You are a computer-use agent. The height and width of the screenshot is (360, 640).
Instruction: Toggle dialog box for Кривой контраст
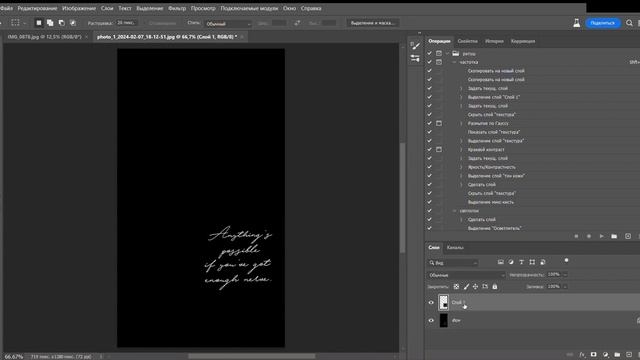tap(439, 149)
